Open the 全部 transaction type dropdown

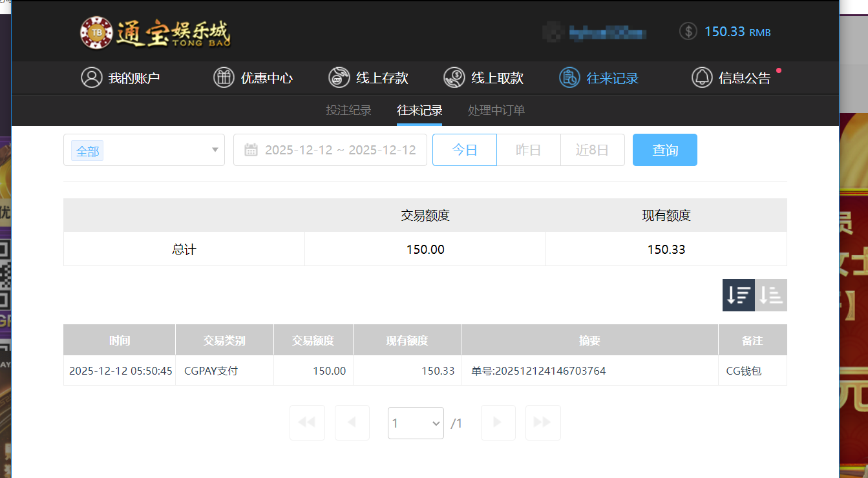tap(143, 149)
